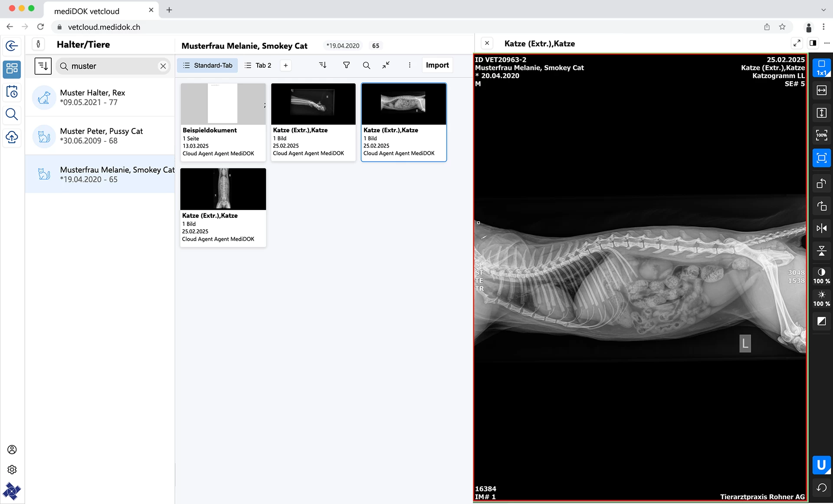Adjust the contrast 100 % control
The image size is (833, 504).
pos(821,276)
